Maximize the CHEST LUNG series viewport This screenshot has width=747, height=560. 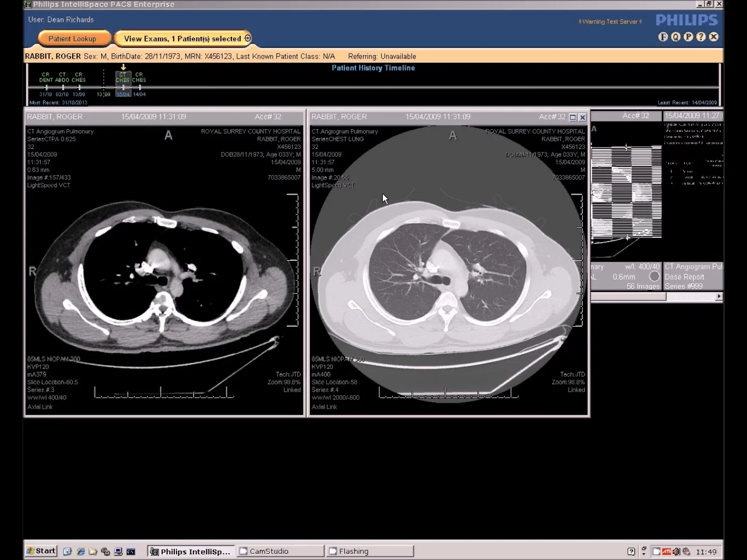point(573,117)
